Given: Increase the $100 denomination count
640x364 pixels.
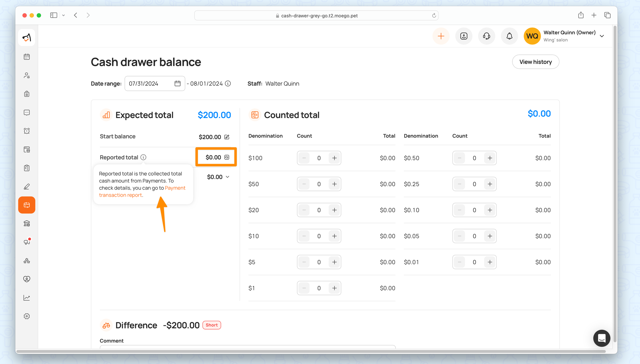Looking at the screenshot, I should click(334, 158).
